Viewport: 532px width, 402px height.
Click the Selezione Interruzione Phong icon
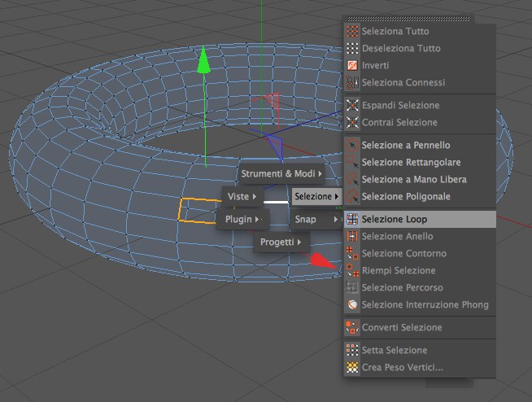click(352, 304)
